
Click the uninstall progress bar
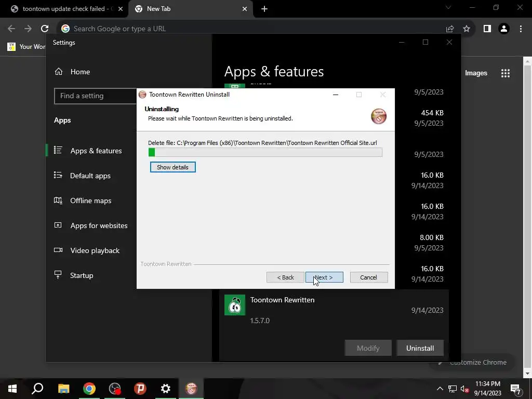[x=265, y=152]
